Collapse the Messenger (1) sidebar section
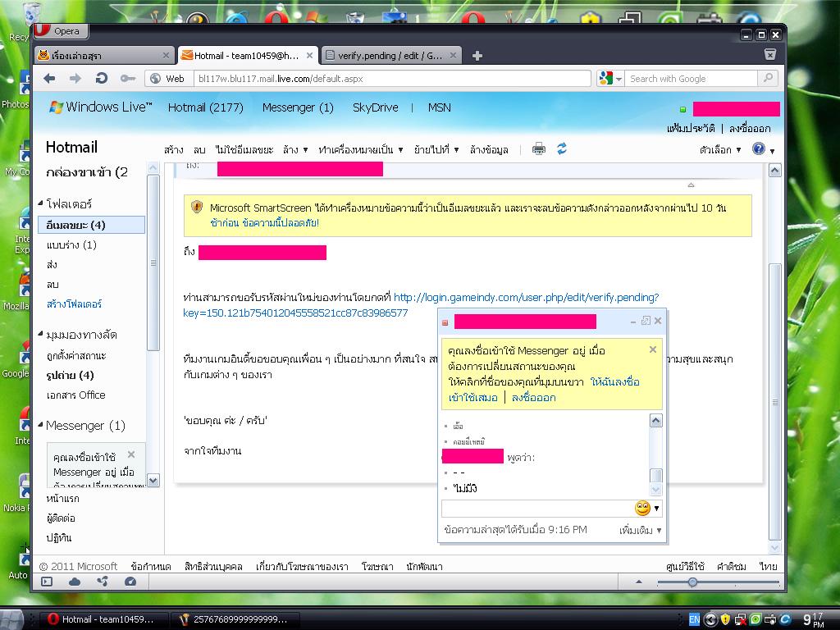The image size is (840, 630). point(41,425)
